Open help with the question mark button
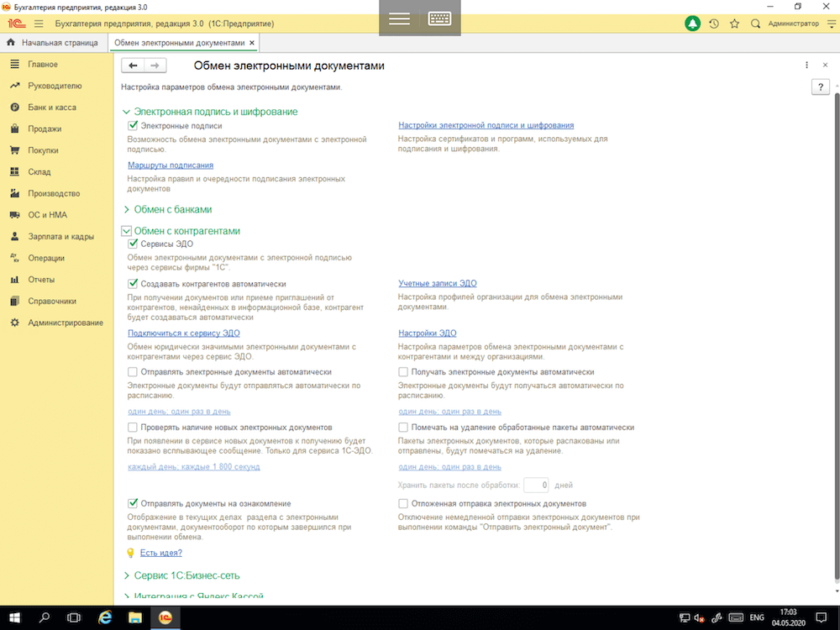The image size is (840, 630). [x=820, y=87]
